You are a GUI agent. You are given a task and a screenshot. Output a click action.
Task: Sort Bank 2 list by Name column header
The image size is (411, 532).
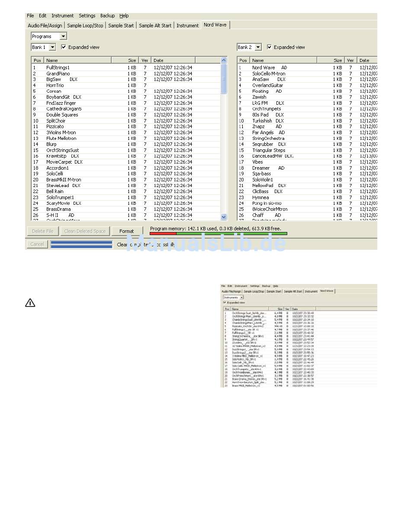[284, 60]
